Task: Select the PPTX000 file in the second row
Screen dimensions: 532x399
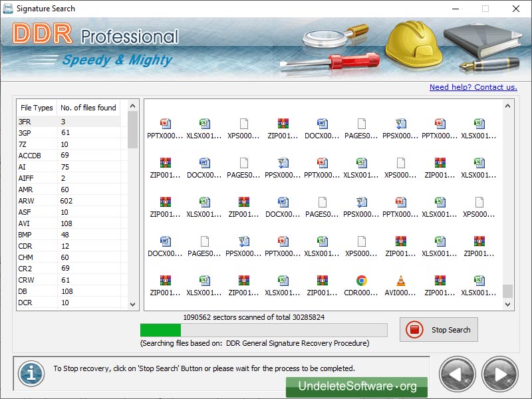Action: 322,168
